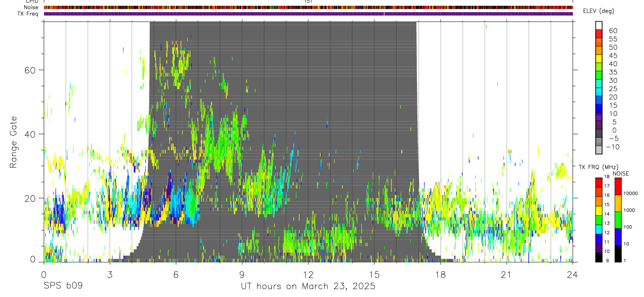Click the 30 label on ELEV scale

612,80
